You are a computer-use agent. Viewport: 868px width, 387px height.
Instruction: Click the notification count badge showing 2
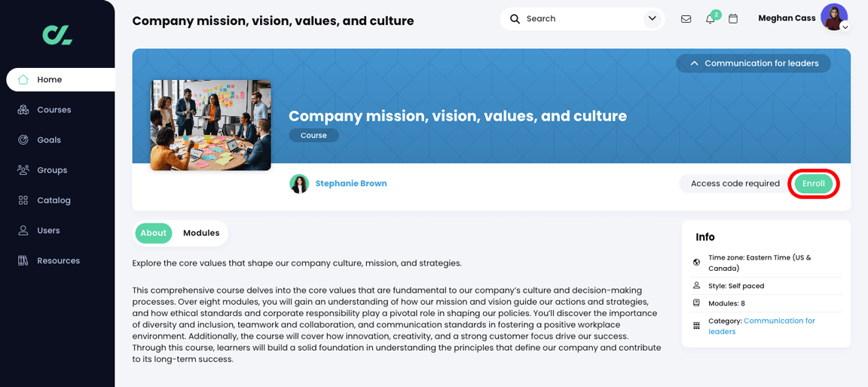pos(716,14)
